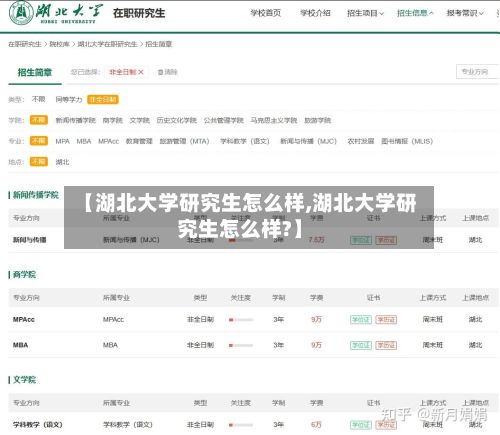
Task: Click 周末班 in the MBA row
Action: (x=433, y=345)
